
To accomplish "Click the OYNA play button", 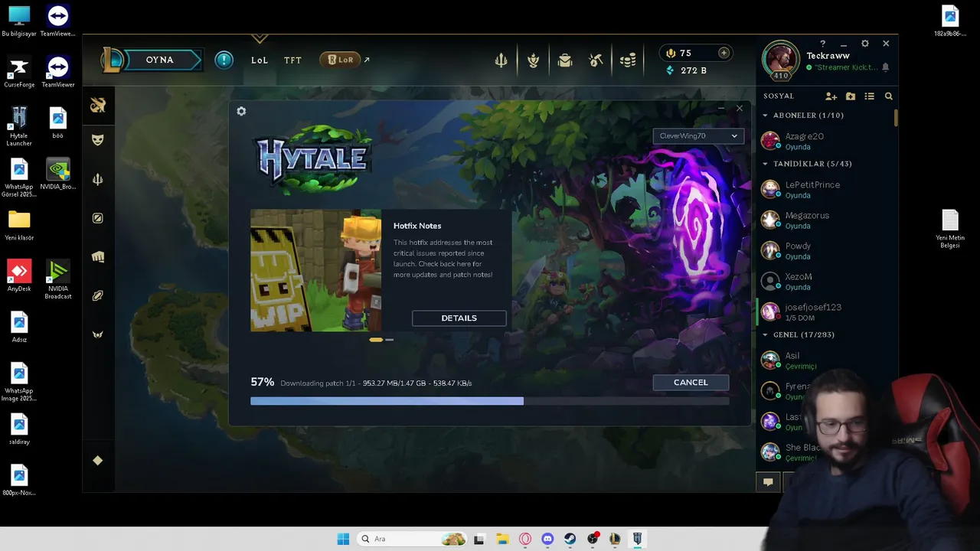I will click(x=160, y=60).
